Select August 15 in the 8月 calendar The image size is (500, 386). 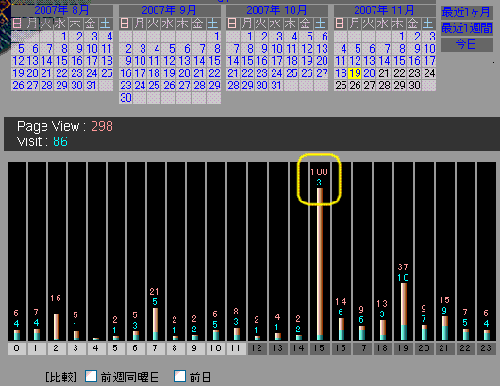click(62, 61)
